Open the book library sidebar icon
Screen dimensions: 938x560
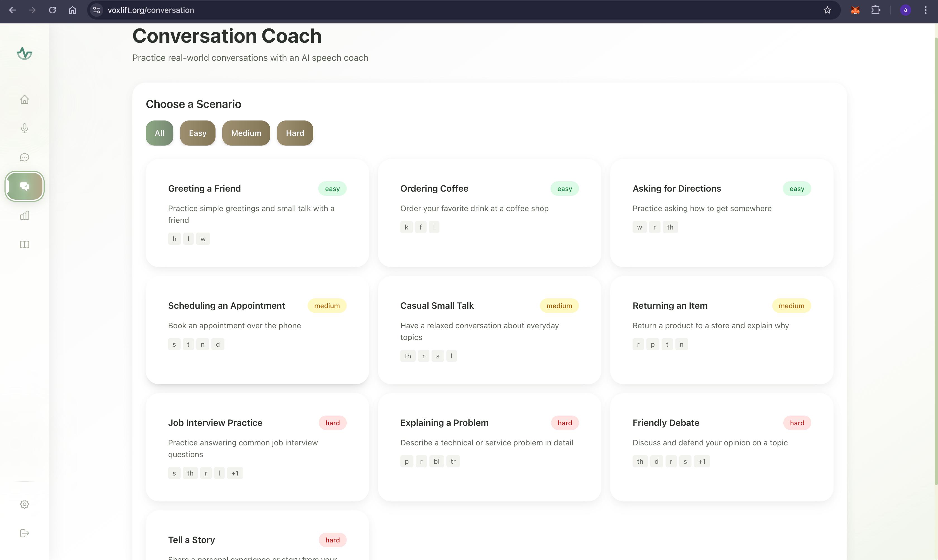pyautogui.click(x=25, y=245)
